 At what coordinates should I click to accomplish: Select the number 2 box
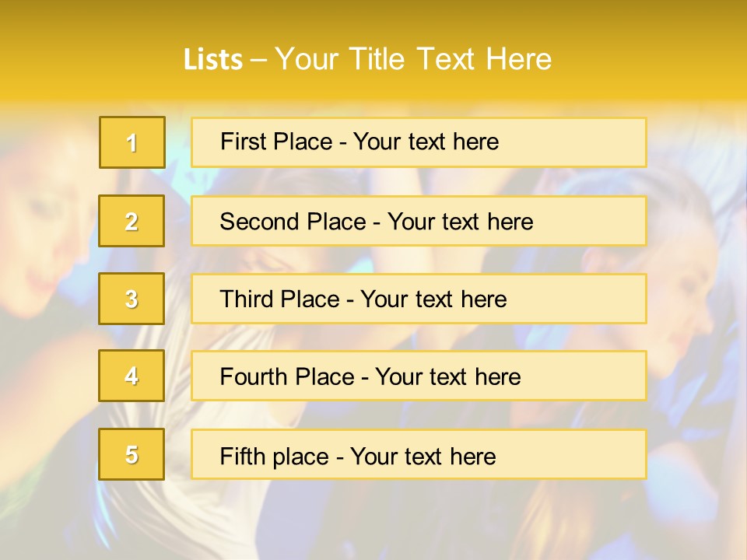click(132, 221)
